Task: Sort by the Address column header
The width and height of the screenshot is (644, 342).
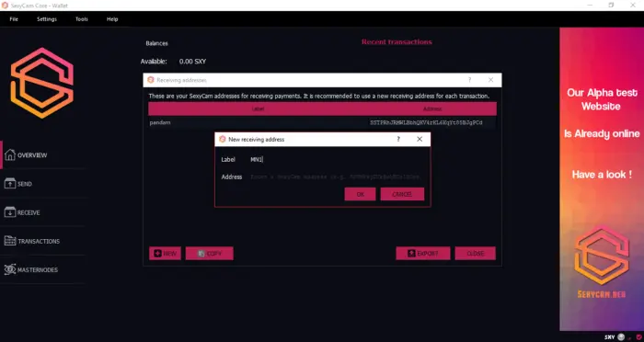Action: pos(432,108)
